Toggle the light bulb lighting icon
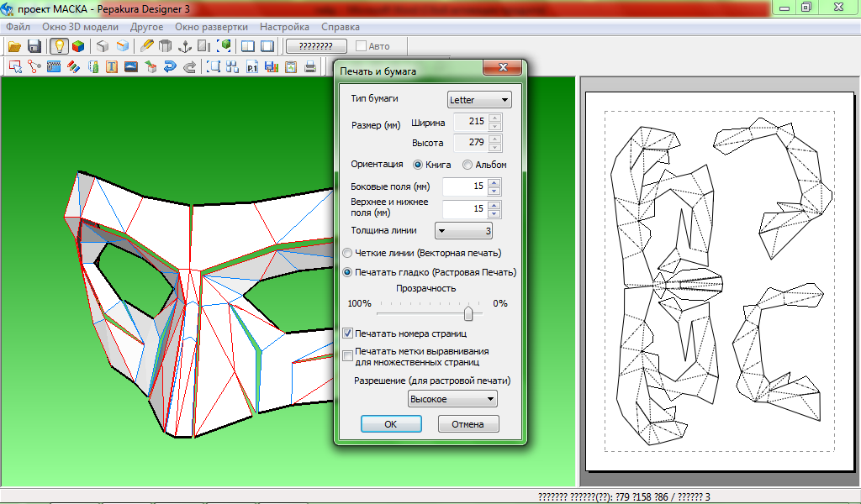This screenshot has width=861, height=504. point(59,46)
